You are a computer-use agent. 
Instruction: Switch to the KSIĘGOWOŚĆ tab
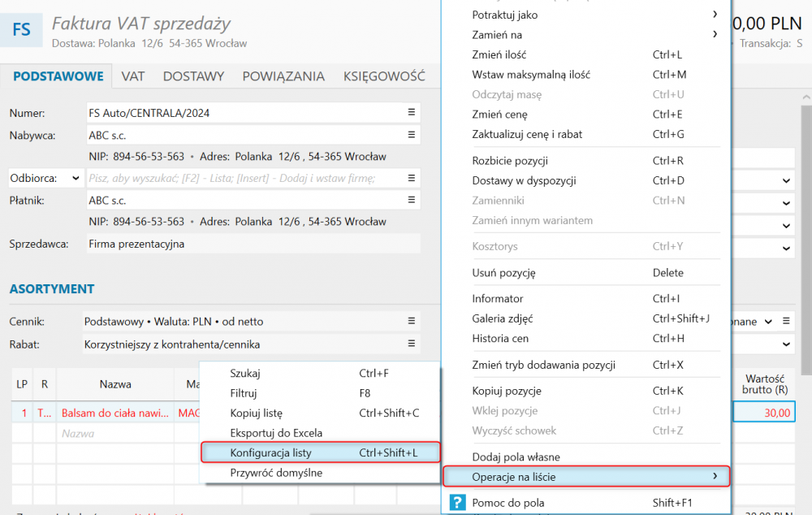click(384, 76)
